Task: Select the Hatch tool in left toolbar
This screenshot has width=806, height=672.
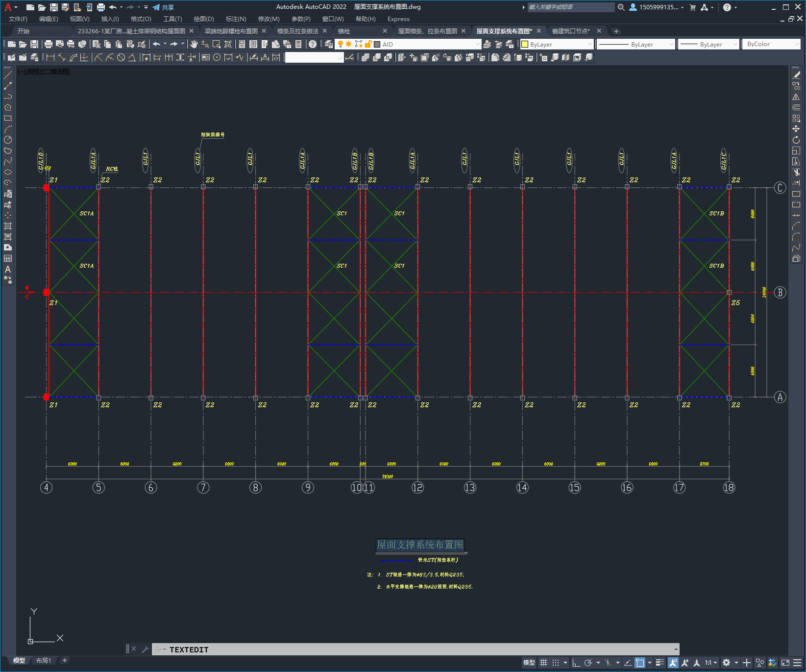Action: pos(8,226)
